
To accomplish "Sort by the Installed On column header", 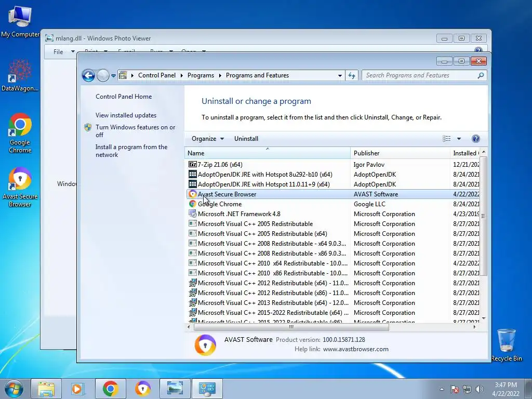I will [465, 153].
